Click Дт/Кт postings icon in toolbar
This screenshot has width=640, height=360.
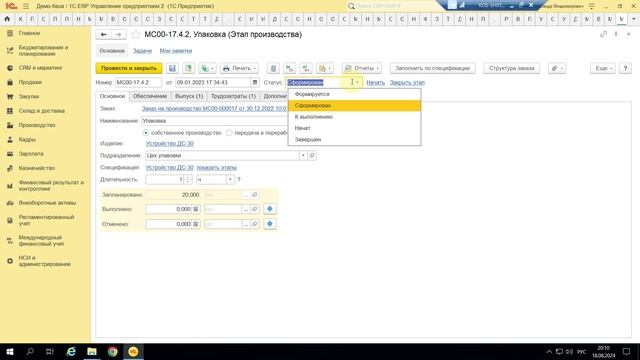point(290,68)
